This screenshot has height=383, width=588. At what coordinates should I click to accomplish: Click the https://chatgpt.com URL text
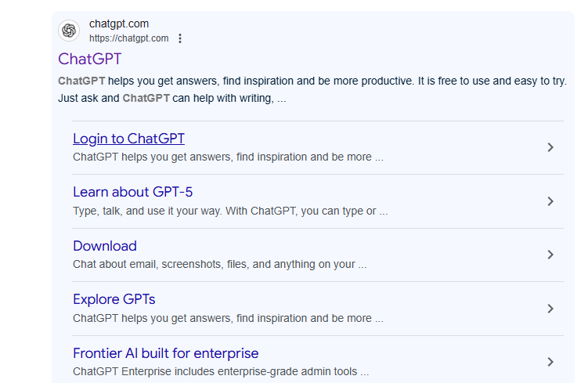[x=128, y=38]
